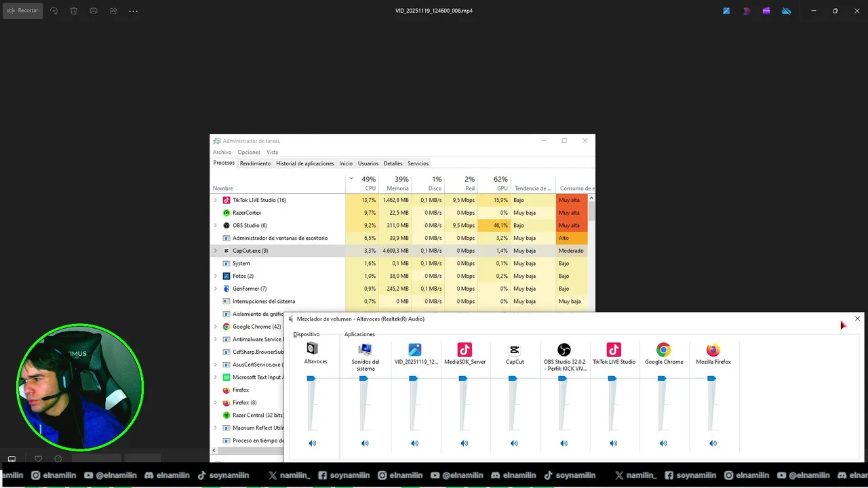Expand the TikTok LIVE Studio process group
Screen dimensions: 868x488
[216, 200]
